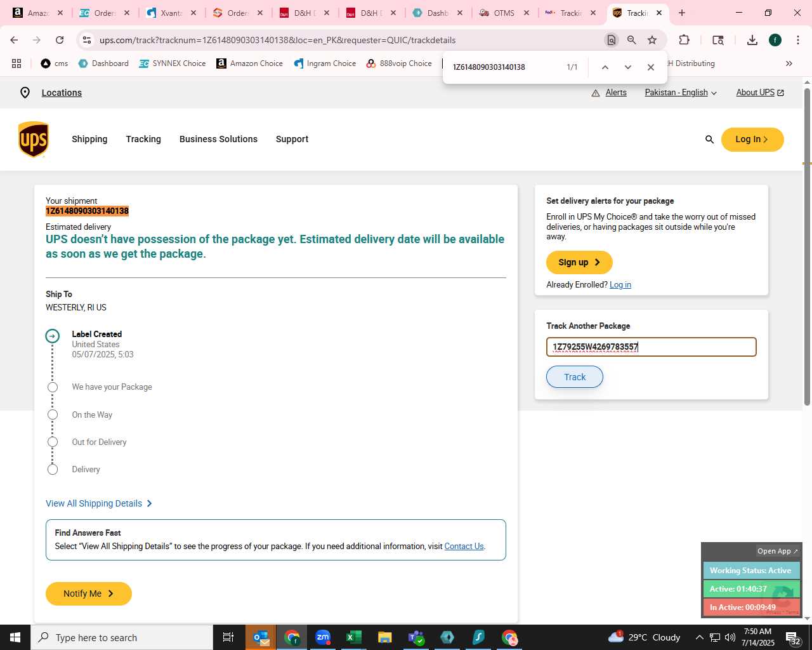Open the 888voip Choice bookmark
The width and height of the screenshot is (812, 650).
[399, 63]
